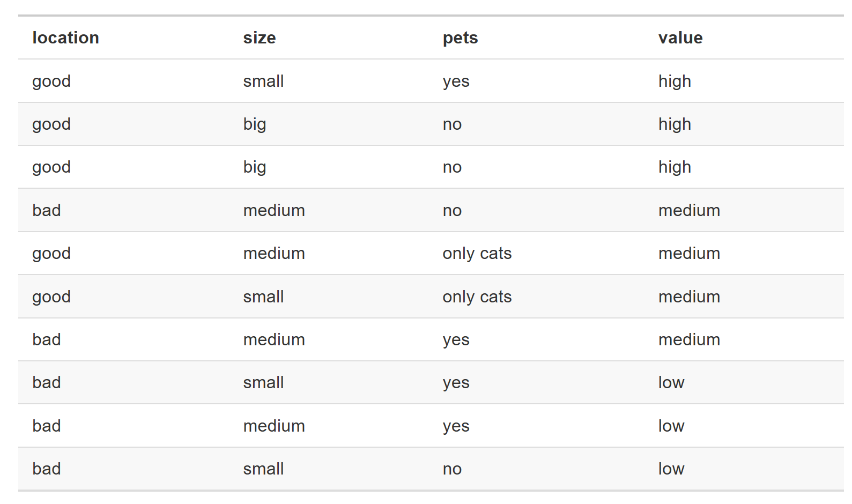This screenshot has height=504, width=852.
Task: Select "bad" in the medium yes medium row
Action: pyautogui.click(x=47, y=339)
